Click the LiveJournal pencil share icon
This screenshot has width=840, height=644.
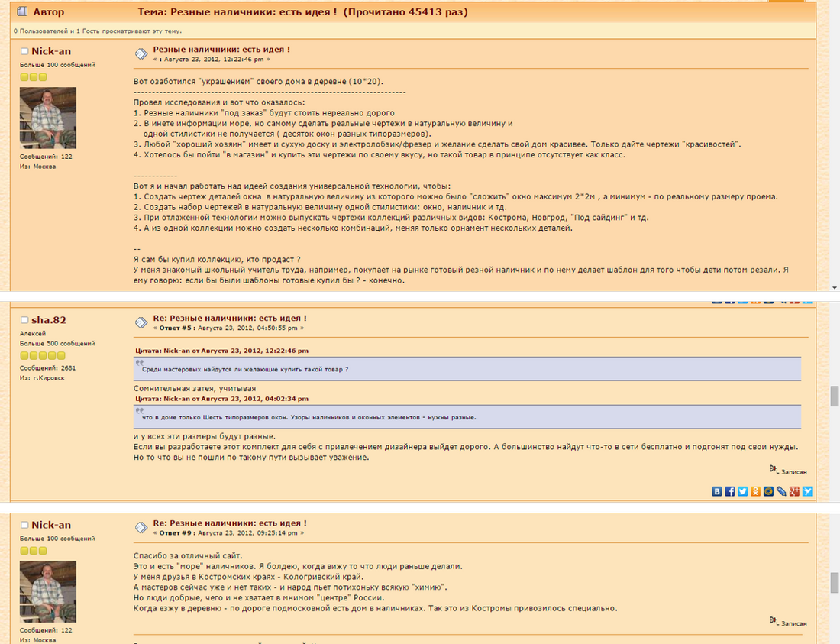click(x=781, y=491)
